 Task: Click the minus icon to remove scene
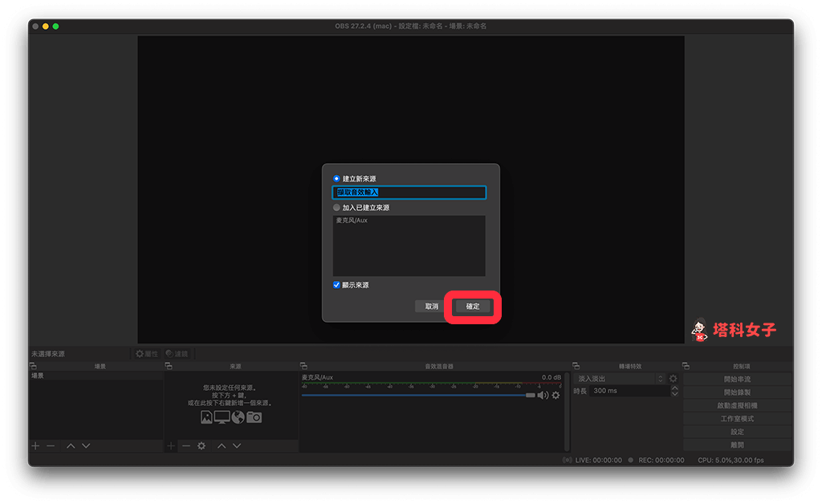[x=51, y=445]
